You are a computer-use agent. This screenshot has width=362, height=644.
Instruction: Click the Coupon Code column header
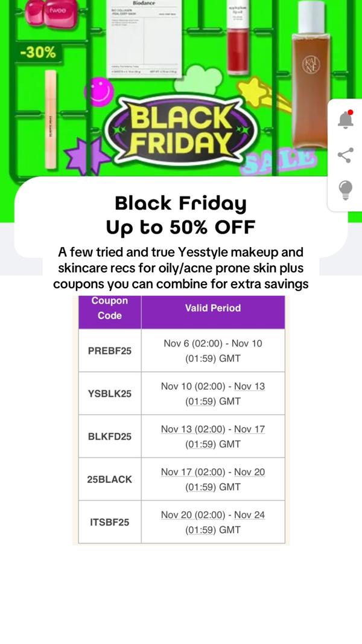110,308
